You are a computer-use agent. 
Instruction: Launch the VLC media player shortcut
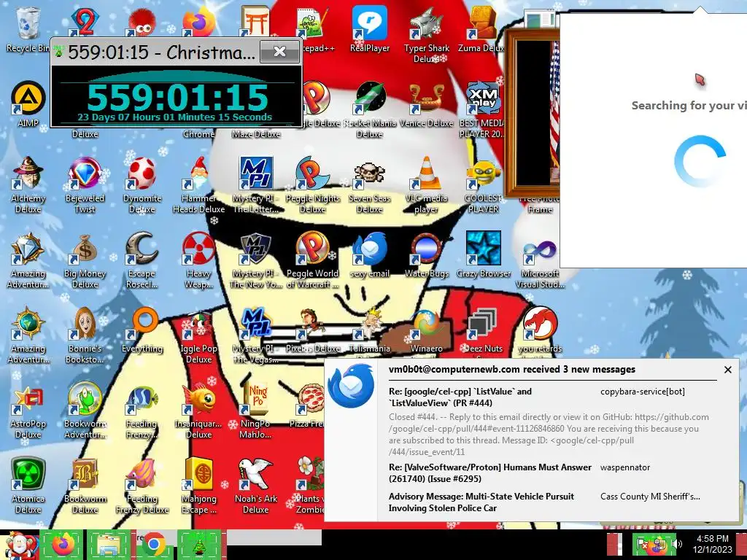(426, 184)
